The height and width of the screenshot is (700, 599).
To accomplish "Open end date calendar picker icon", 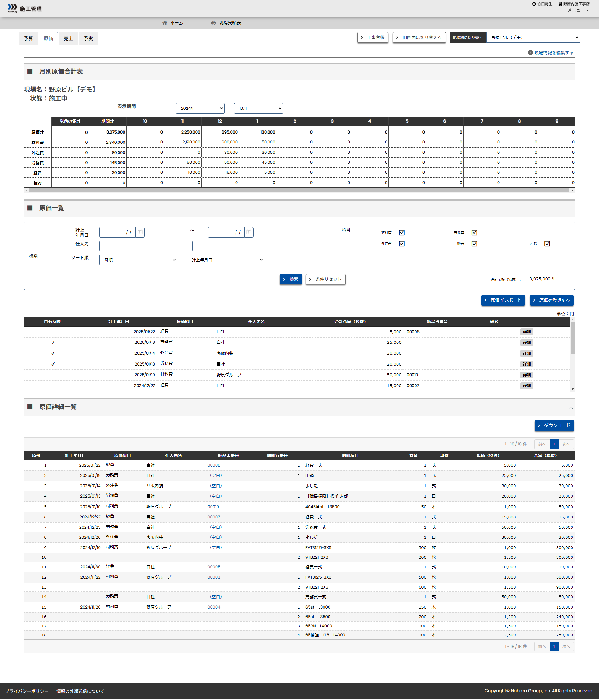I will coord(249,232).
